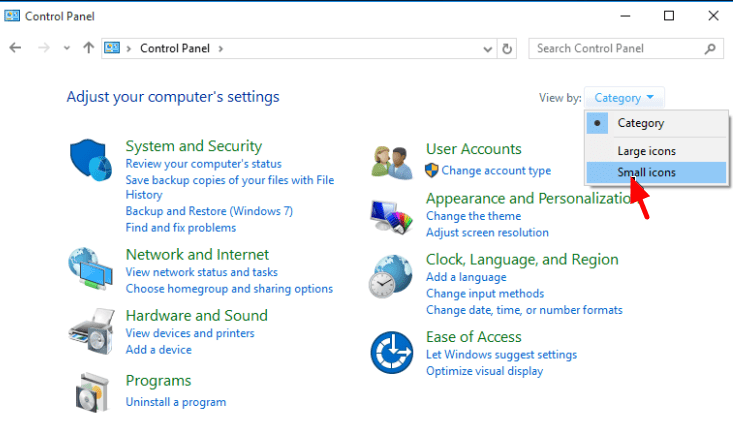Open the Network and Internet globe icon

point(90,268)
